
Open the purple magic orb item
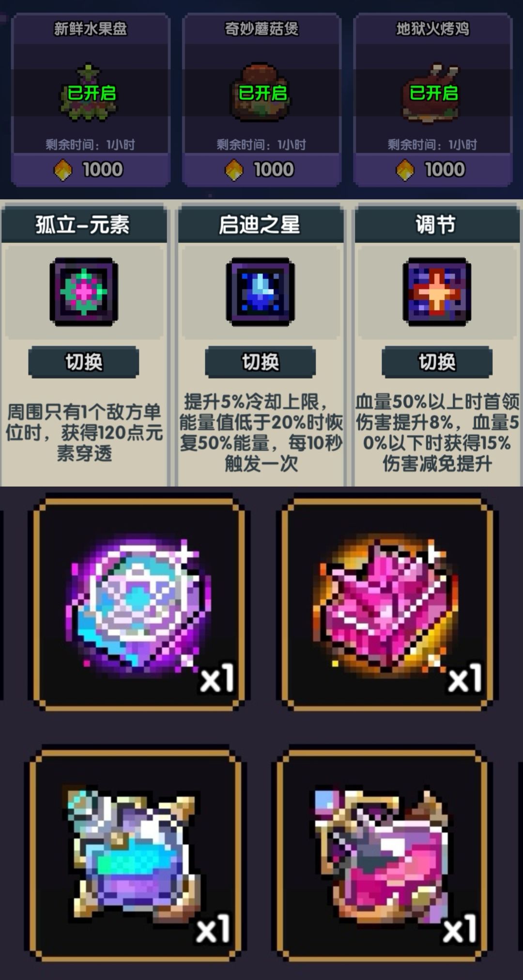tap(138, 603)
